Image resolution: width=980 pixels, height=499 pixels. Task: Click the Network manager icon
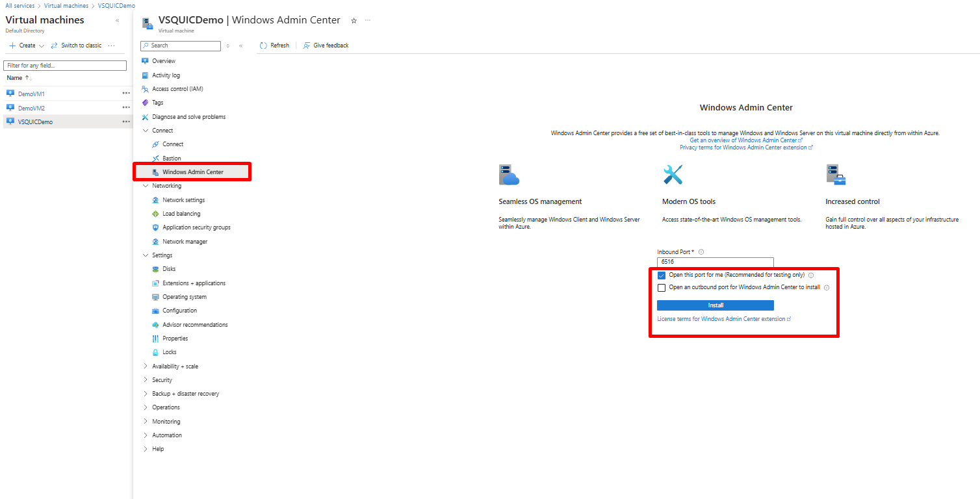tap(155, 242)
